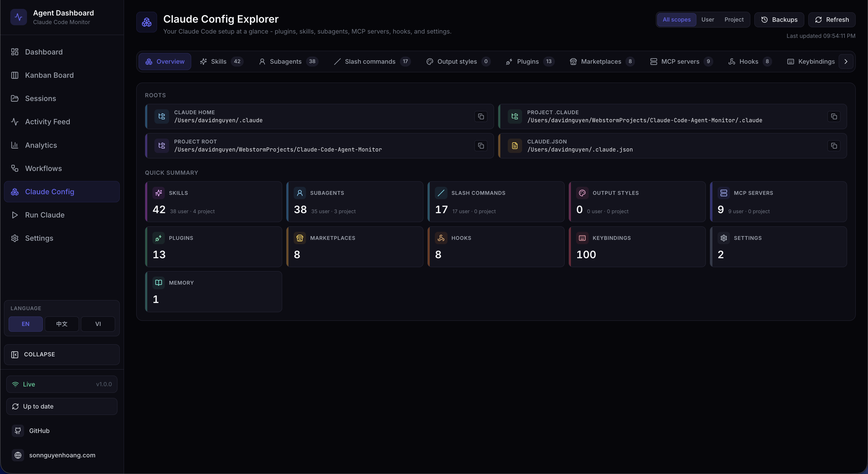Open the Keybindings tab

[x=811, y=62]
